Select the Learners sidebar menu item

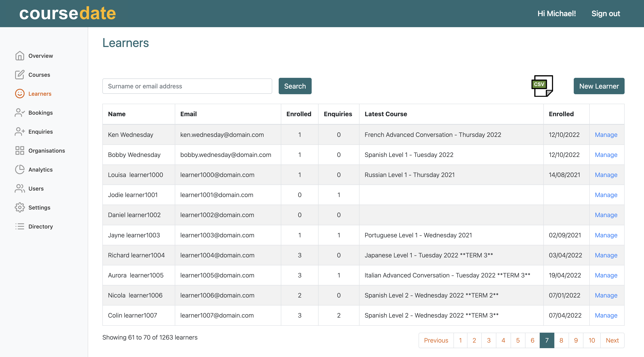(40, 94)
